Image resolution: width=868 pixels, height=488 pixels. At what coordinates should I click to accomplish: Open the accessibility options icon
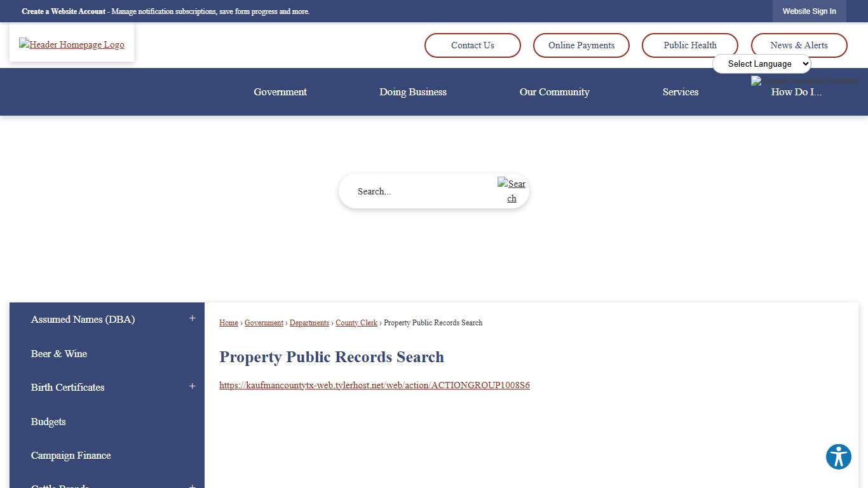point(838,456)
